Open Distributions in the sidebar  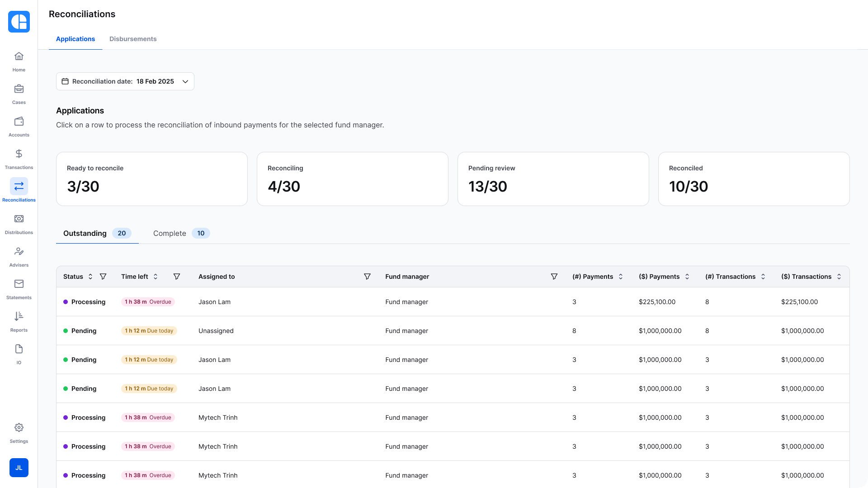(x=19, y=219)
